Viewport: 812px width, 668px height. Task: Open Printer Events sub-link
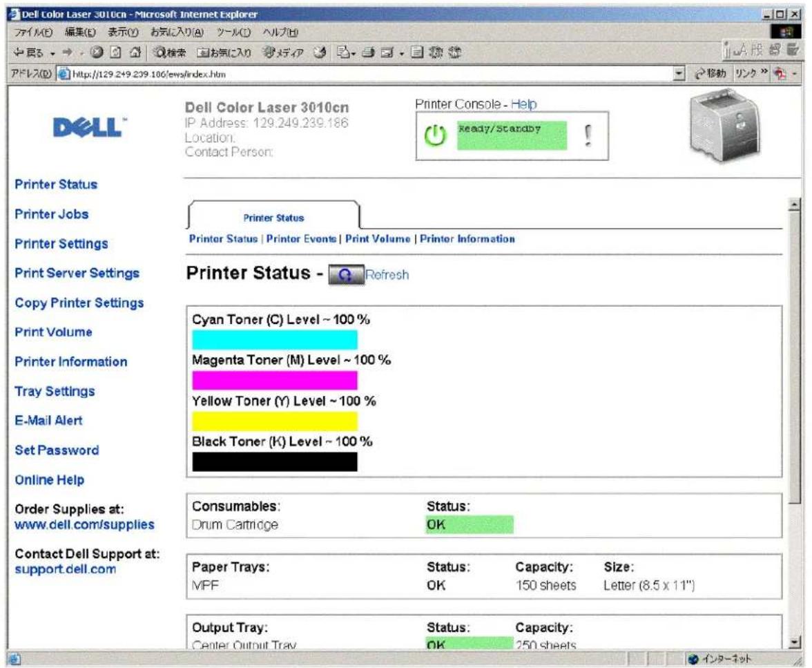pos(301,239)
